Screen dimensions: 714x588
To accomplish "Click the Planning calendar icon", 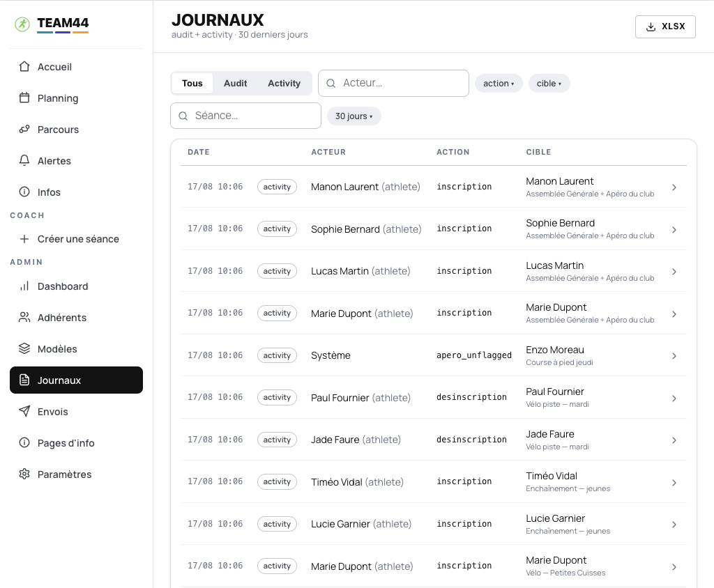I will click(x=24, y=98).
